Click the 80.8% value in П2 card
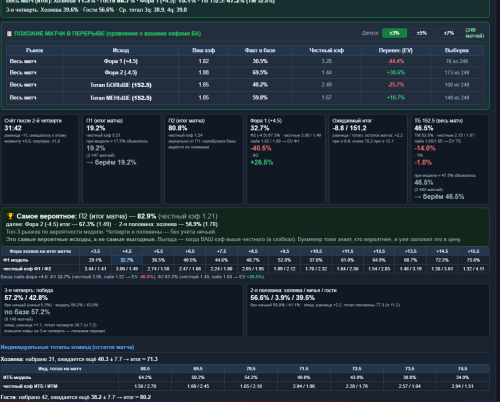Screen dimensions: 500x402 click(178, 128)
